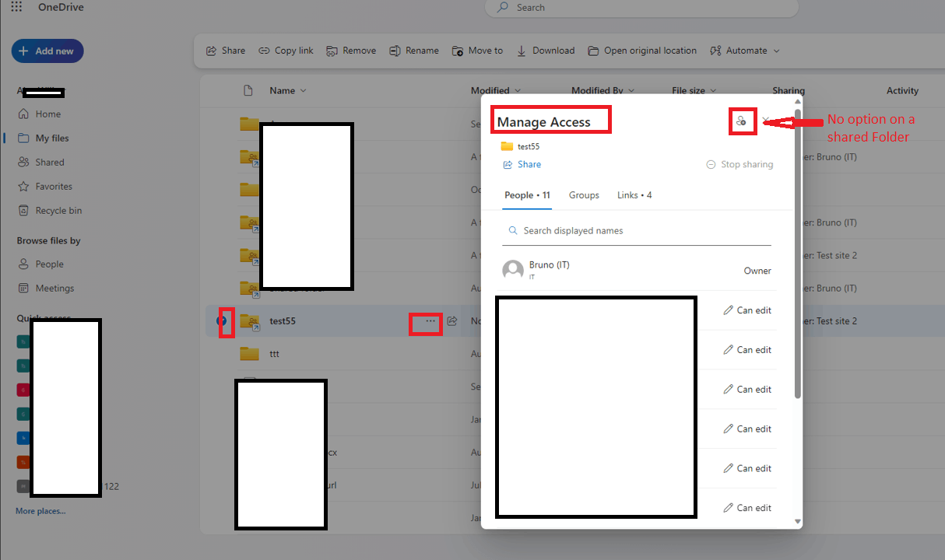The width and height of the screenshot is (945, 560).
Task: Click the Share link in Manage Access
Action: pyautogui.click(x=522, y=165)
